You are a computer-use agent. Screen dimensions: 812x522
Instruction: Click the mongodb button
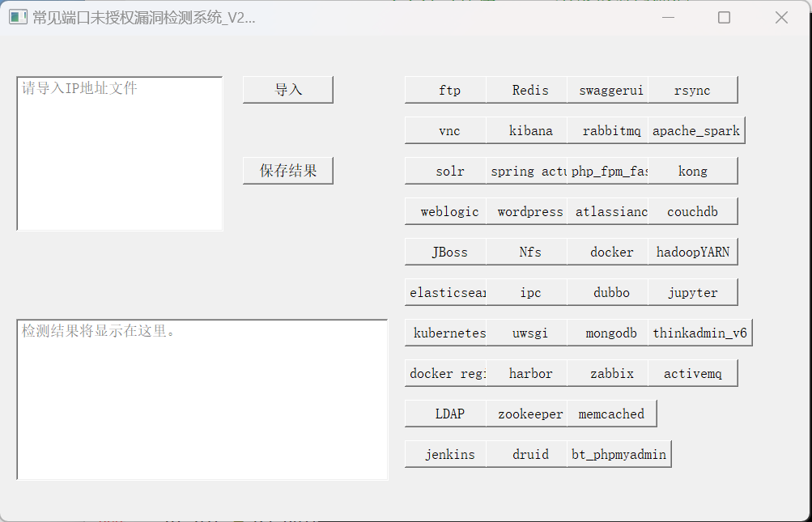click(x=607, y=332)
